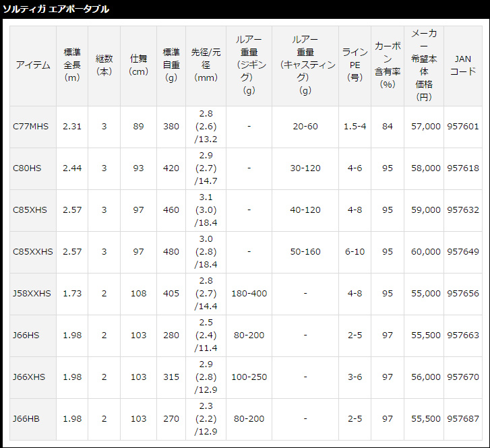This screenshot has width=490, height=448.
Task: Select the ルアー重量(キャスティング) column header
Action: coord(305,65)
